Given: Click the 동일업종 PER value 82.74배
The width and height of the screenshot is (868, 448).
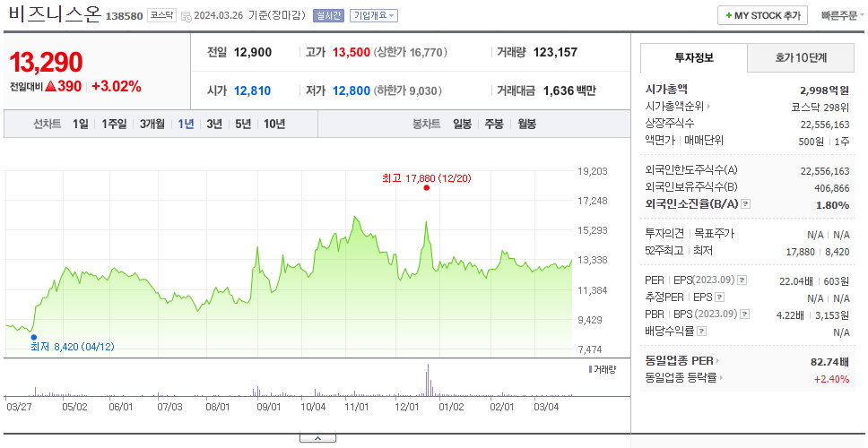Looking at the screenshot, I should (x=829, y=362).
